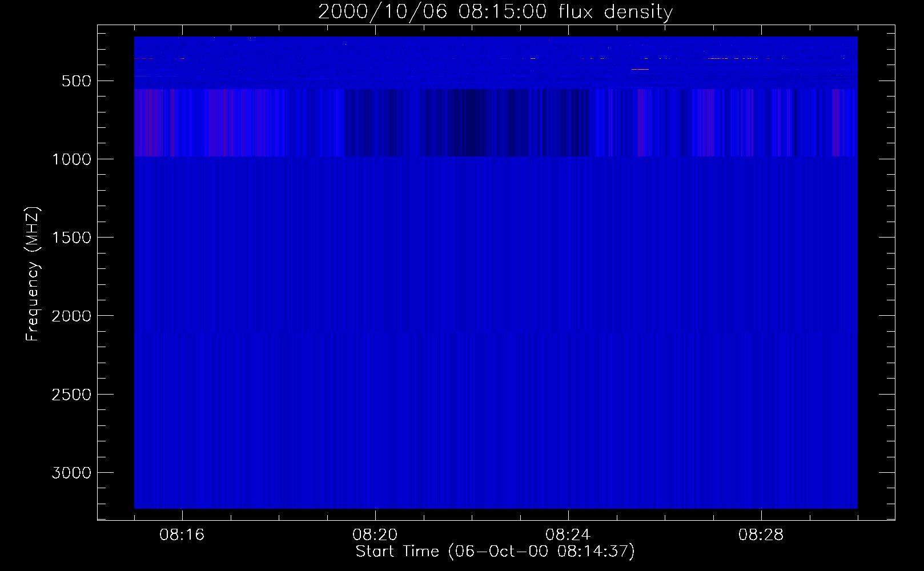Click the 2500 frequency tick label
Image resolution: width=924 pixels, height=571 pixels.
tap(71, 395)
